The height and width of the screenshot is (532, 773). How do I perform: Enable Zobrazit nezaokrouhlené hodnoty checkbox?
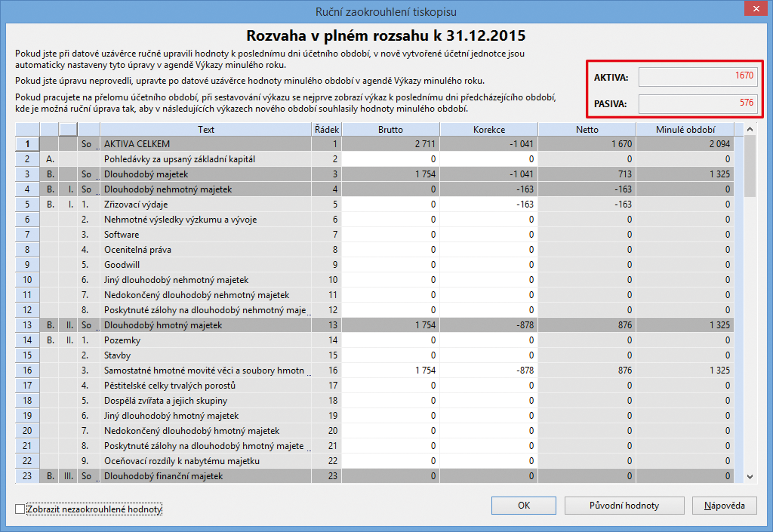20,509
